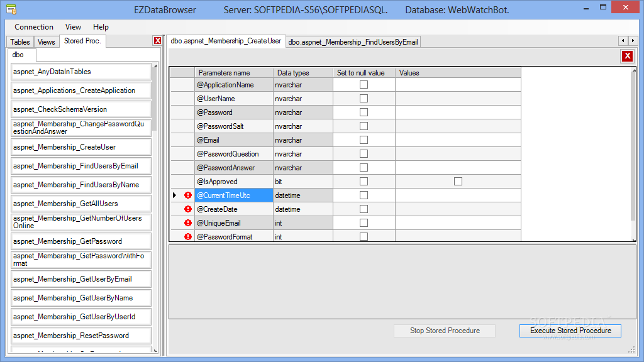The width and height of the screenshot is (644, 362).
Task: Toggle null checkbox for @PasswordSalt
Action: [x=364, y=126]
